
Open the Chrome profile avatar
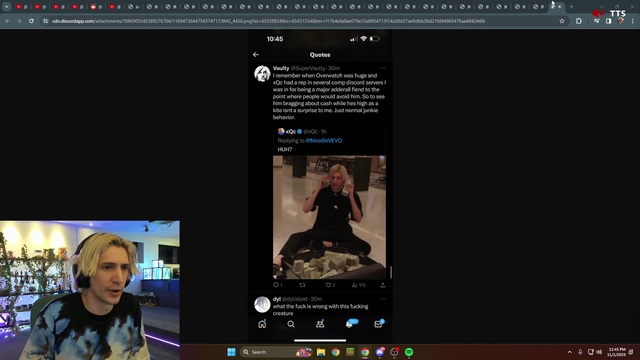click(x=621, y=21)
